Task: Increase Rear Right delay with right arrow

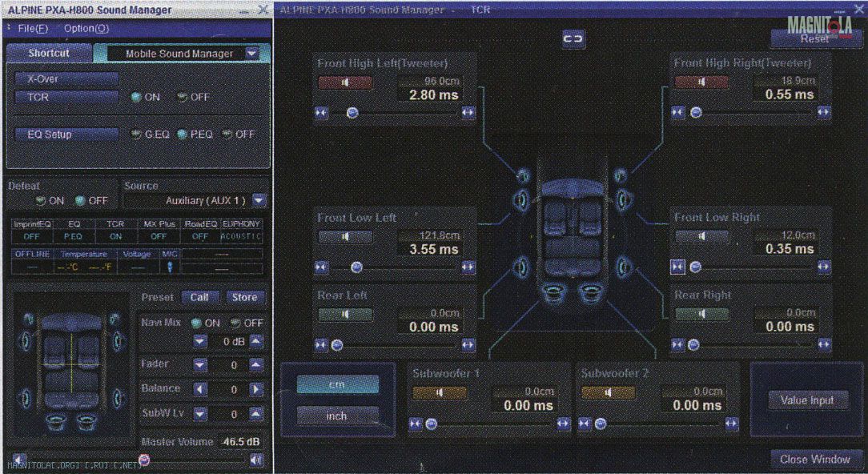Action: [824, 346]
